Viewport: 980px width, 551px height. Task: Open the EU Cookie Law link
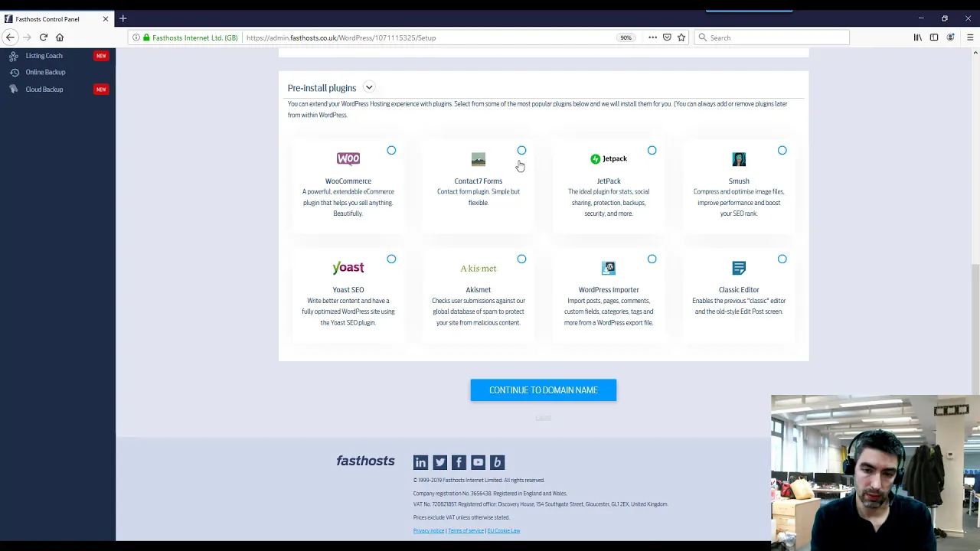504,530
